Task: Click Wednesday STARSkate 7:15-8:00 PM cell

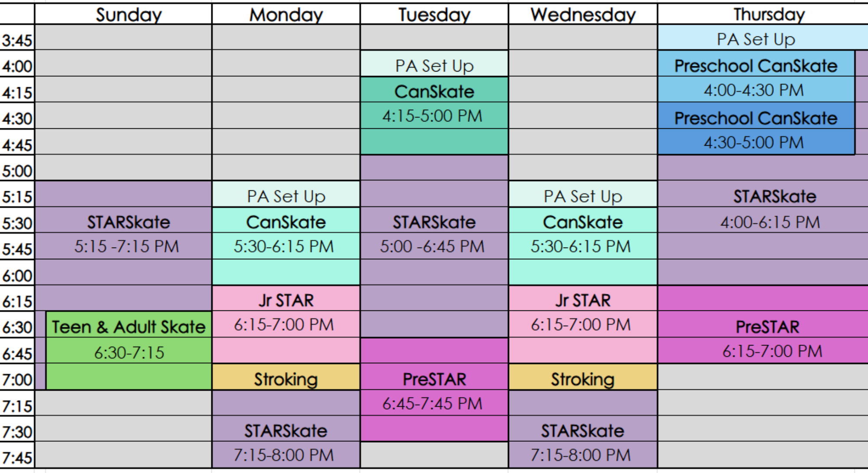Action: point(583,429)
